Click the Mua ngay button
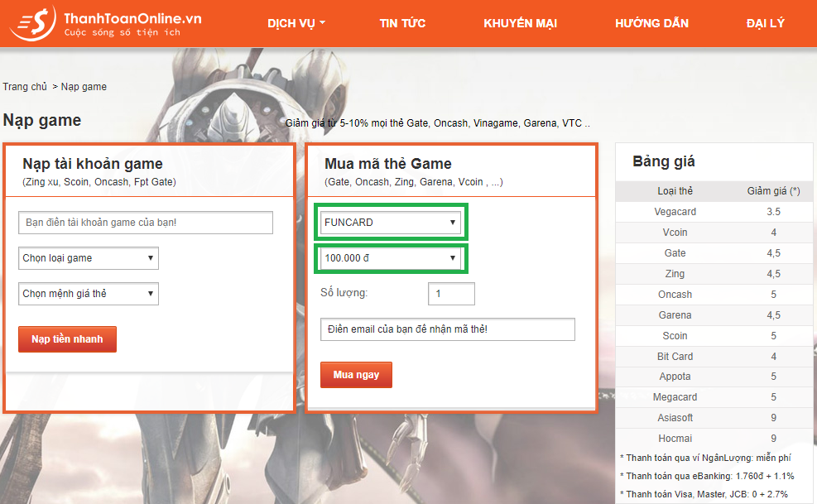The width and height of the screenshot is (817, 504). (356, 375)
